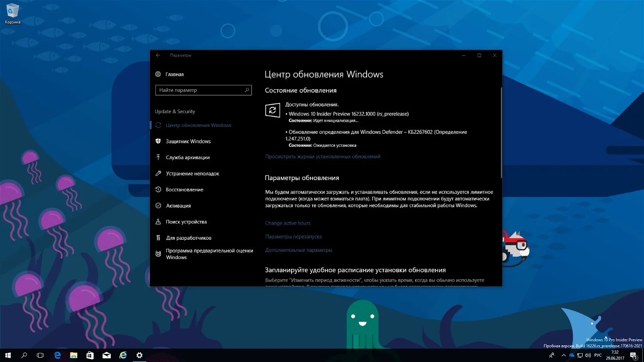
Task: Open taskbar search magnifier
Action: 24,355
